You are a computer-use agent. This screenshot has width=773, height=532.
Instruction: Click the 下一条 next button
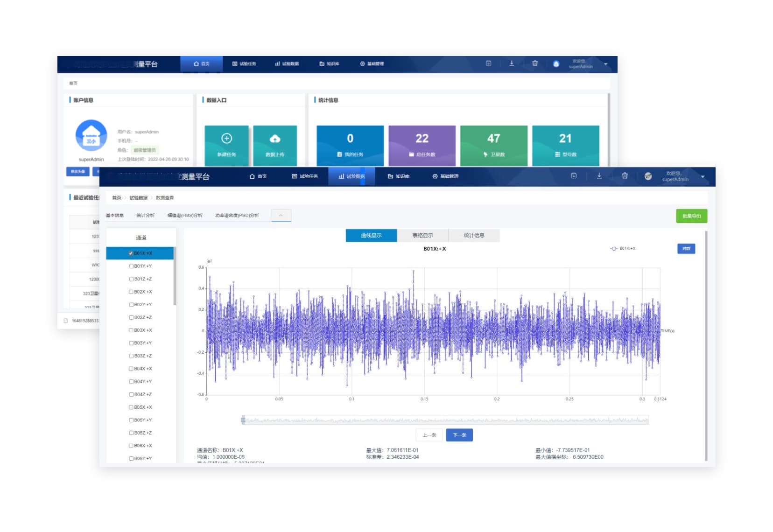[459, 435]
